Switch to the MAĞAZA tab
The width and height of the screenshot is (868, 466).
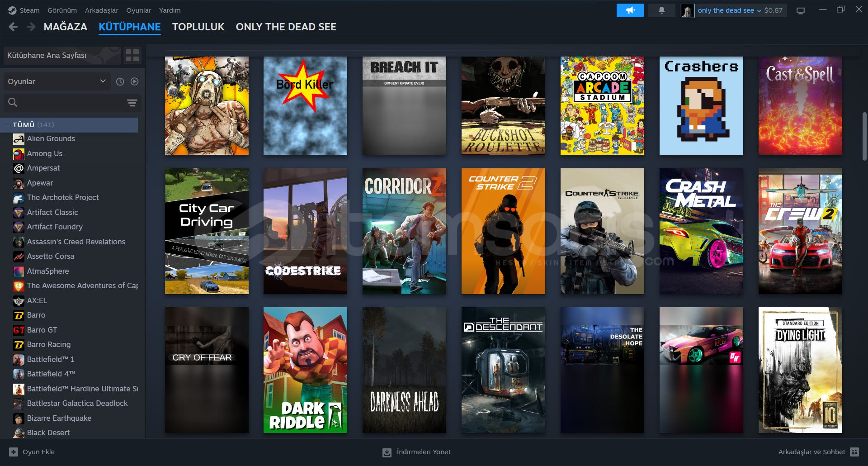[66, 27]
